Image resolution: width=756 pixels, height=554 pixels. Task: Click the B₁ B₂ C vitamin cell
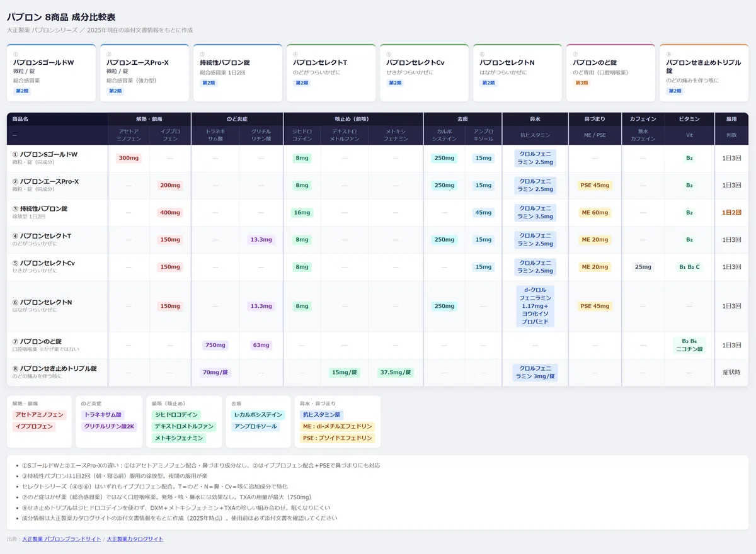click(x=689, y=266)
